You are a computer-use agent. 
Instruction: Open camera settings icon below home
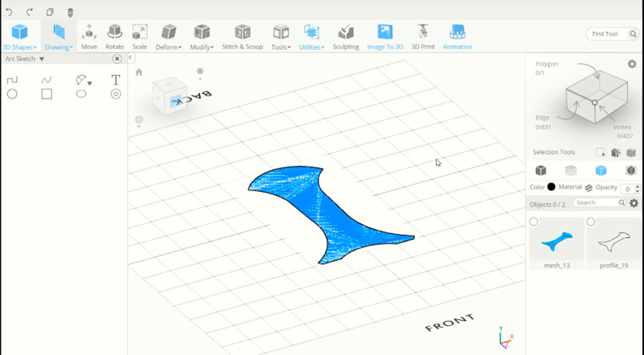139,121
